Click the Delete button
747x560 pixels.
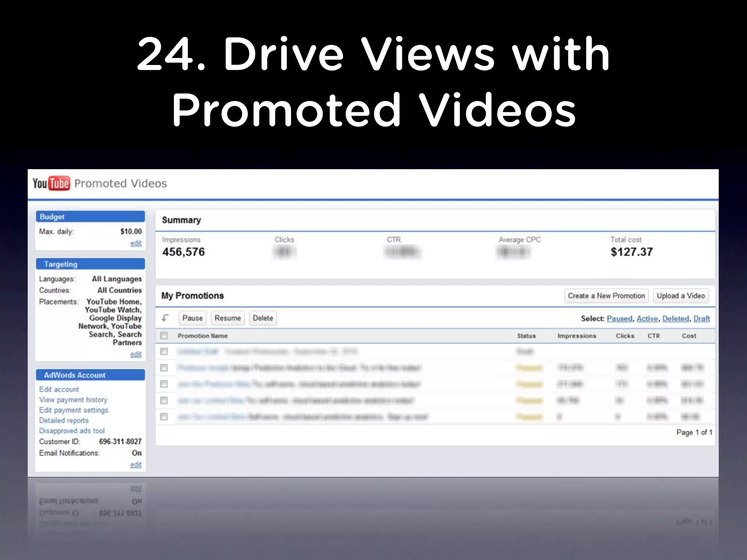click(263, 318)
